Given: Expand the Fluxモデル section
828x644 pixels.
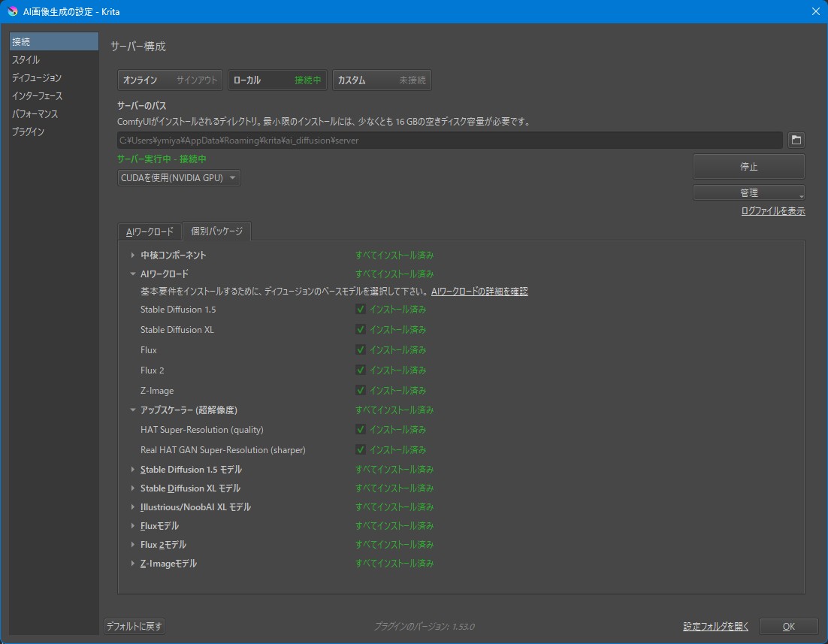Looking at the screenshot, I should tap(132, 526).
